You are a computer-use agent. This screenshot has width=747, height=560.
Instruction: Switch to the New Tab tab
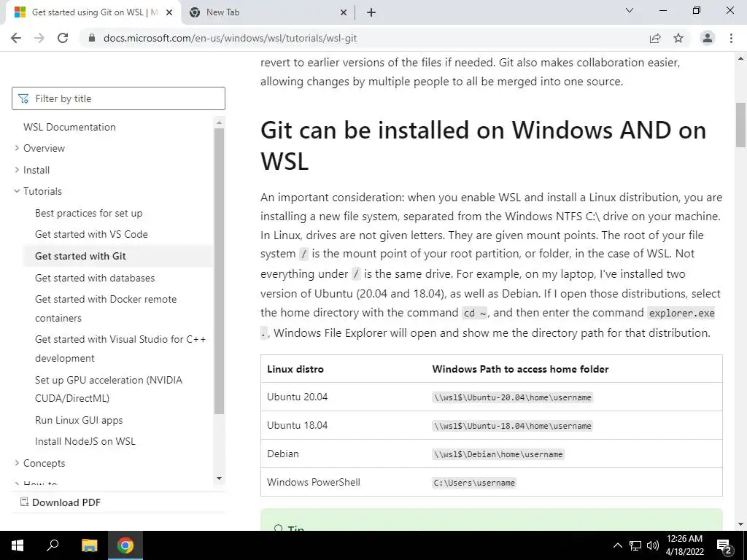267,12
